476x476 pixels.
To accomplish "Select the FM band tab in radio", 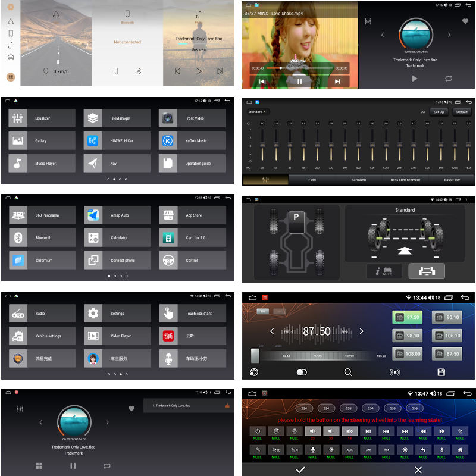I will (x=263, y=311).
